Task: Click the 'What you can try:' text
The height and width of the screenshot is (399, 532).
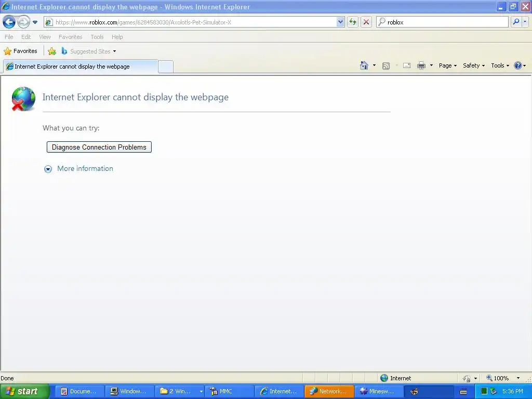Action: coord(71,128)
